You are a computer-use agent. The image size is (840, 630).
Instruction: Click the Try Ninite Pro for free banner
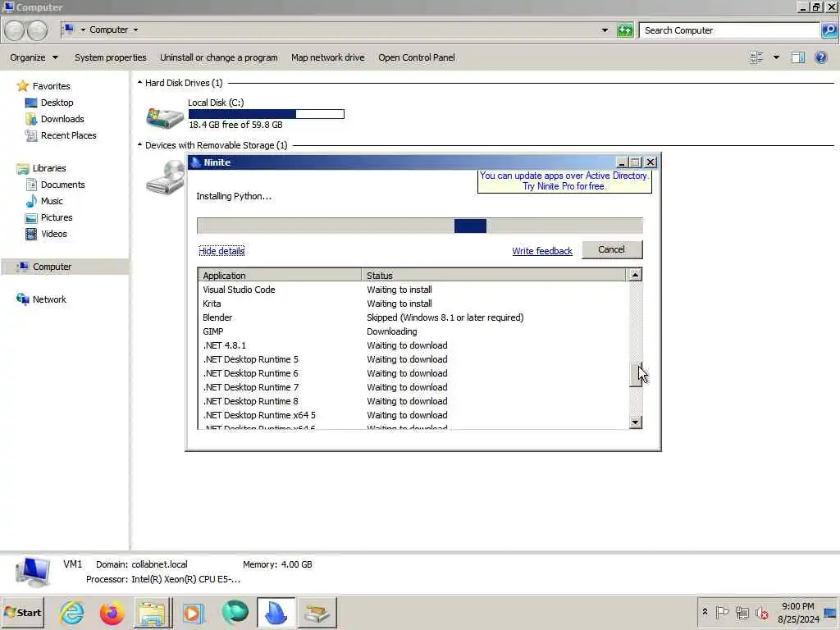(564, 181)
